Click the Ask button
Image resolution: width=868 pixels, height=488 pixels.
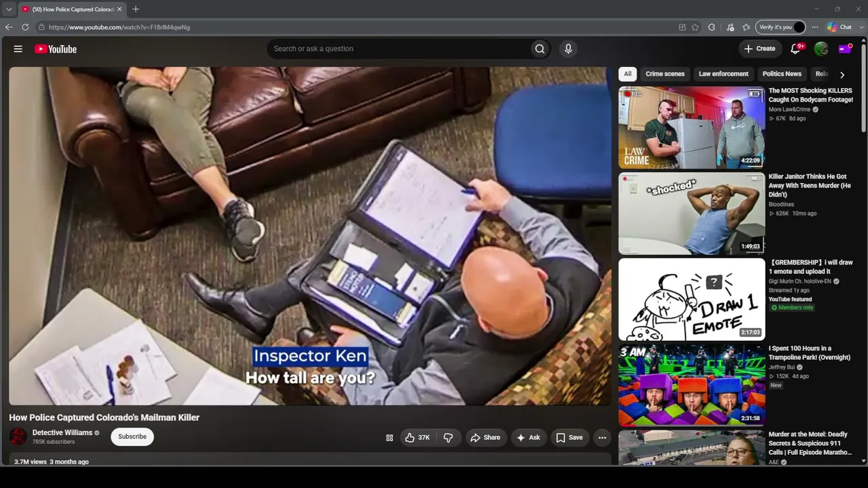528,438
